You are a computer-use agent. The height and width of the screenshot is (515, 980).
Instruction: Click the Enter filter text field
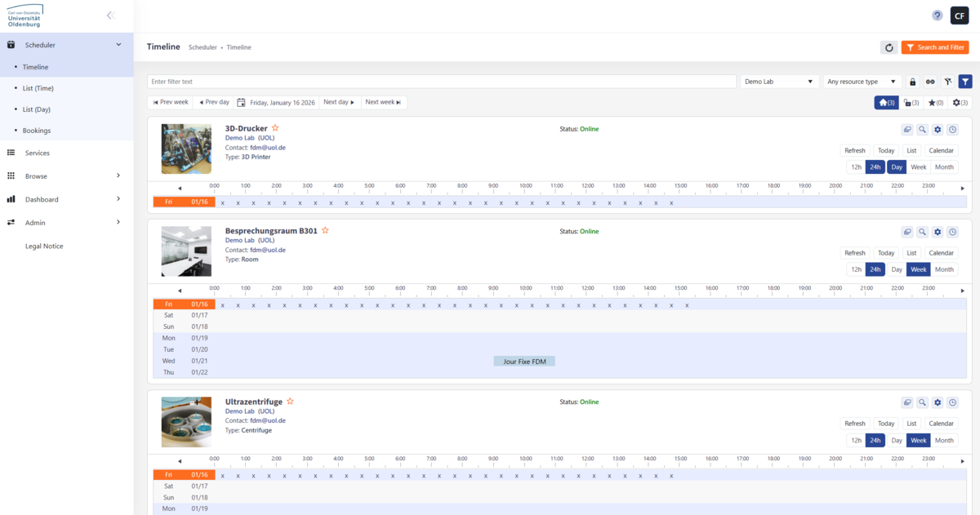[443, 82]
